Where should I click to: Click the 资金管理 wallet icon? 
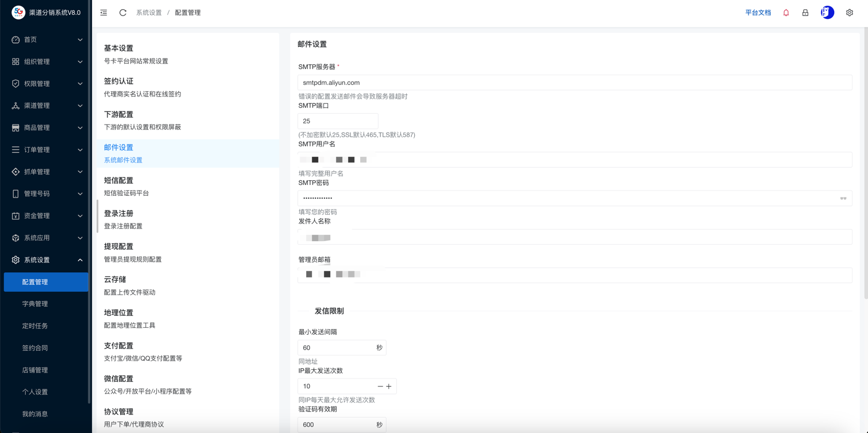[15, 215]
